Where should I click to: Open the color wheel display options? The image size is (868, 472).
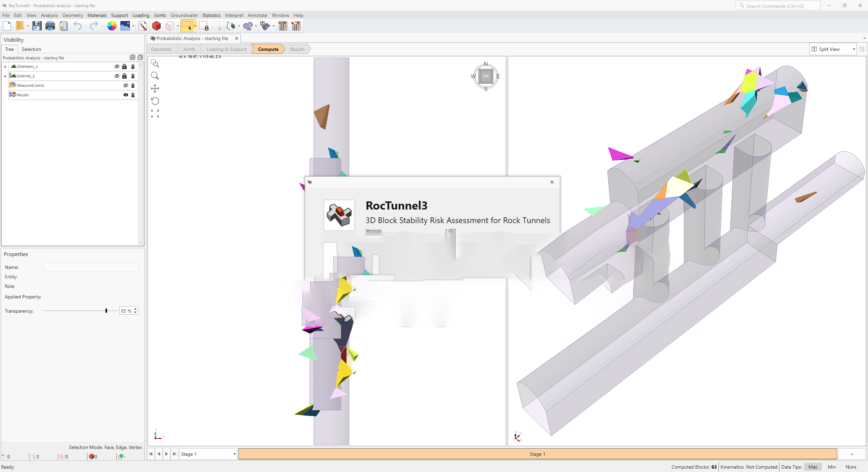point(112,26)
